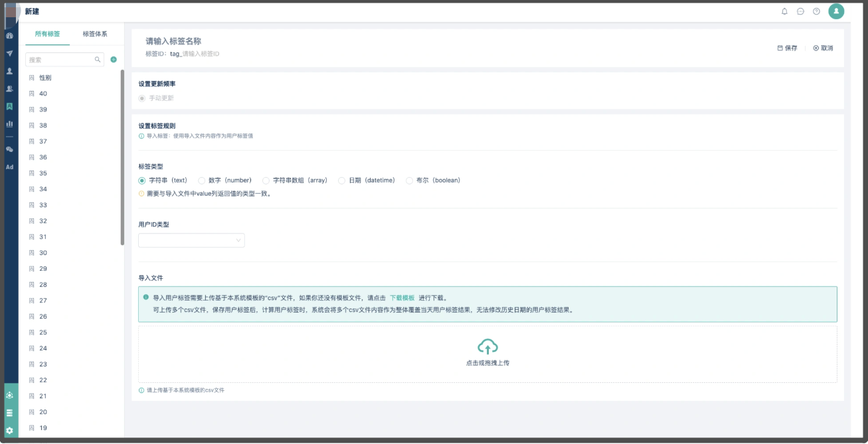Click the search magnifier icon

[x=98, y=60]
